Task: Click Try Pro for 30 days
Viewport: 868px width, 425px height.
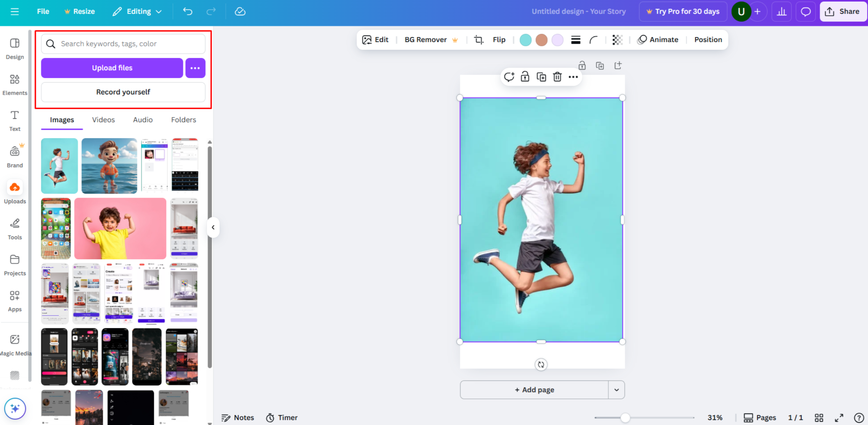Action: tap(683, 12)
